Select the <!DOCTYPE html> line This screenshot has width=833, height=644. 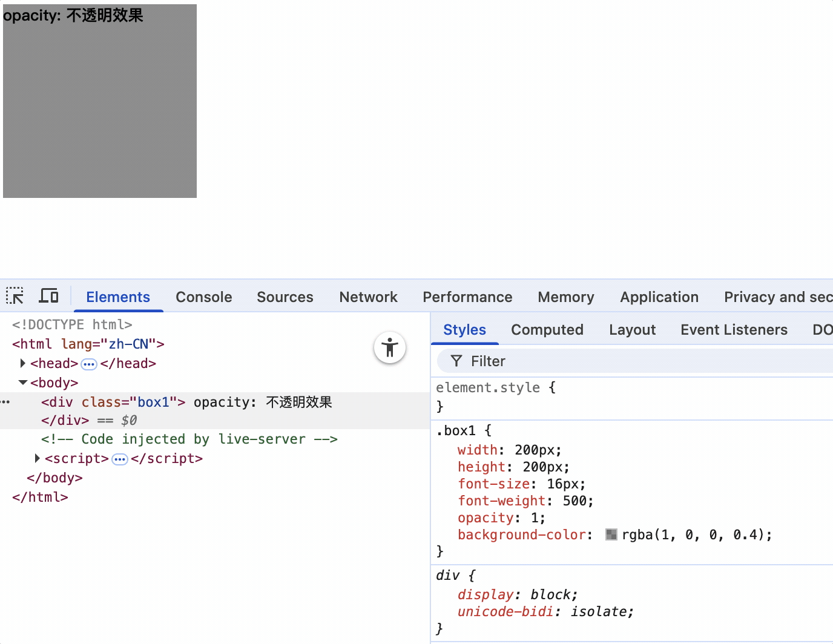(x=72, y=324)
